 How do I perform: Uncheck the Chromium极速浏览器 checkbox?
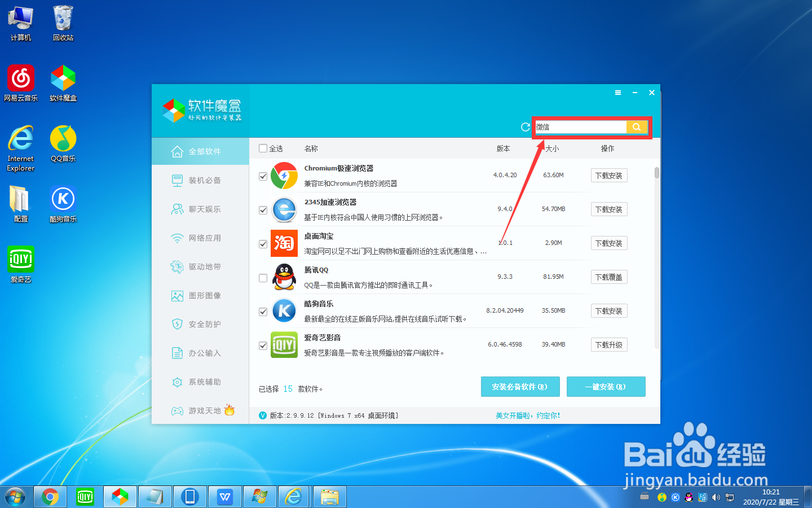tap(263, 176)
